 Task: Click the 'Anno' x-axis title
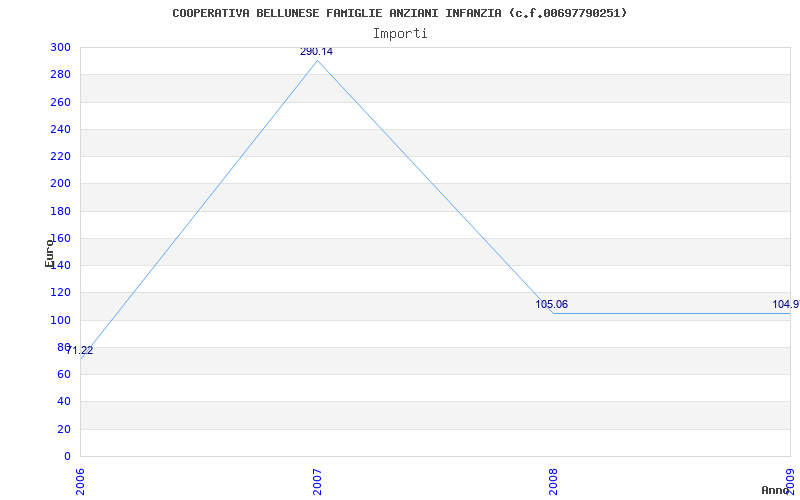coord(775,490)
